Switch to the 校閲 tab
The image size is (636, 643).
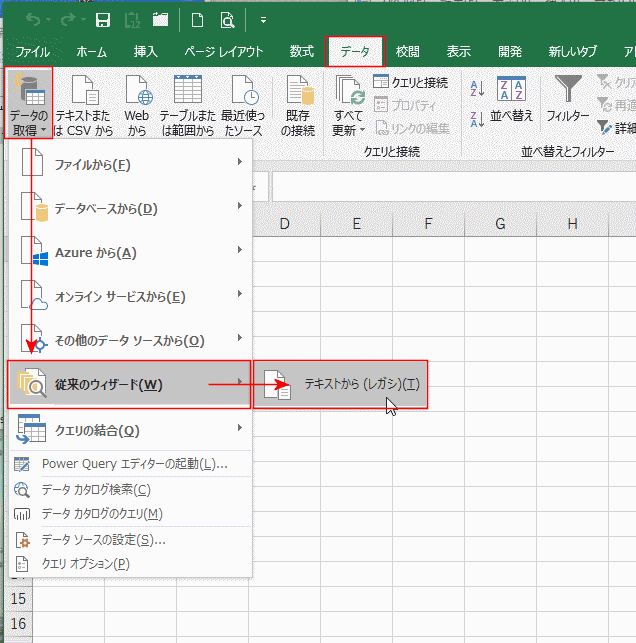pyautogui.click(x=408, y=52)
